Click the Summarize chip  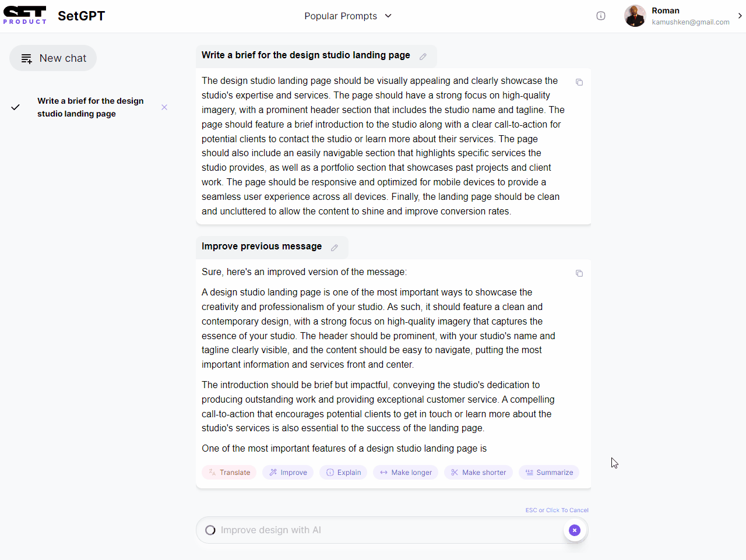click(x=549, y=473)
